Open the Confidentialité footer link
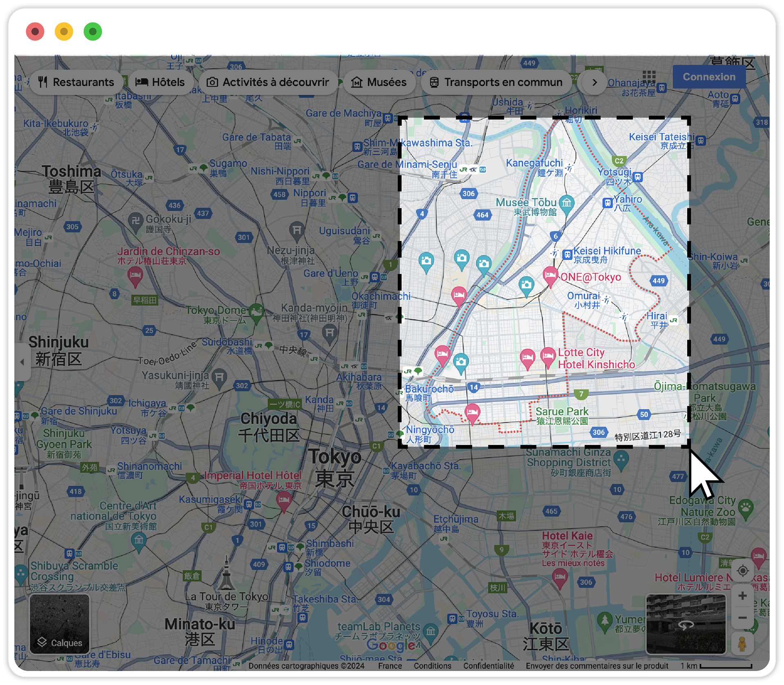The width and height of the screenshot is (784, 685). click(488, 666)
